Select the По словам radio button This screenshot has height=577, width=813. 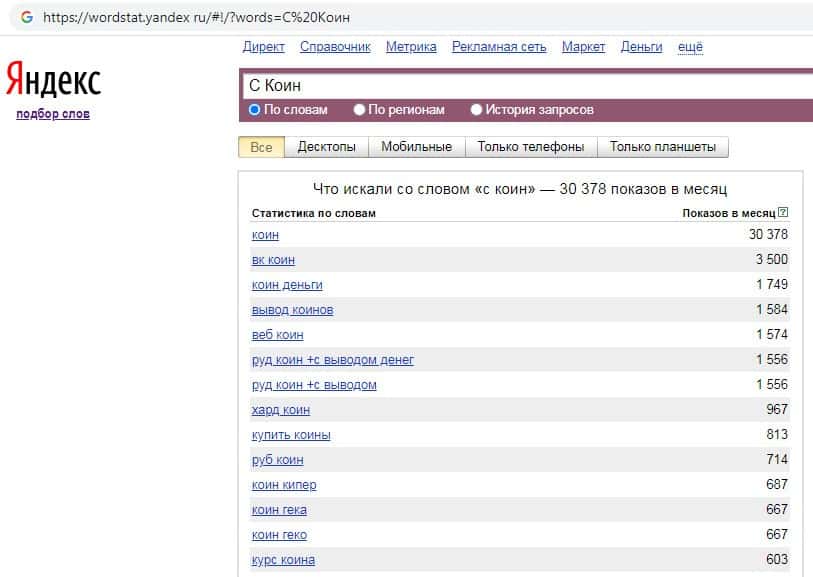click(x=255, y=110)
